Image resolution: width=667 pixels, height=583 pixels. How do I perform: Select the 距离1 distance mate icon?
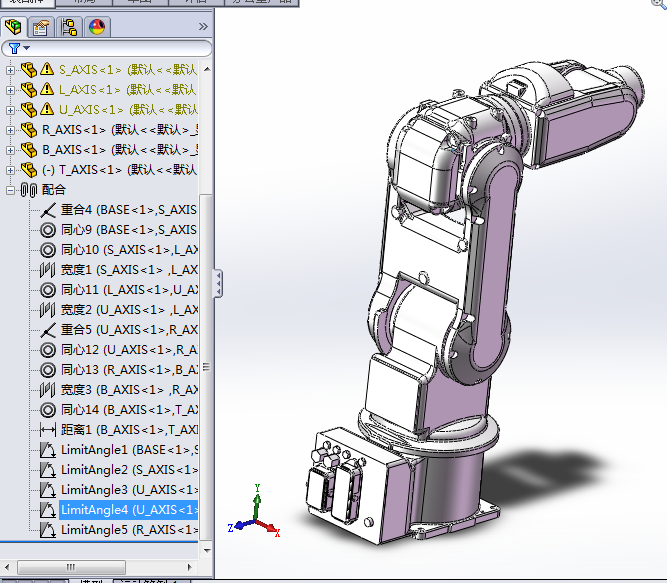(x=48, y=430)
